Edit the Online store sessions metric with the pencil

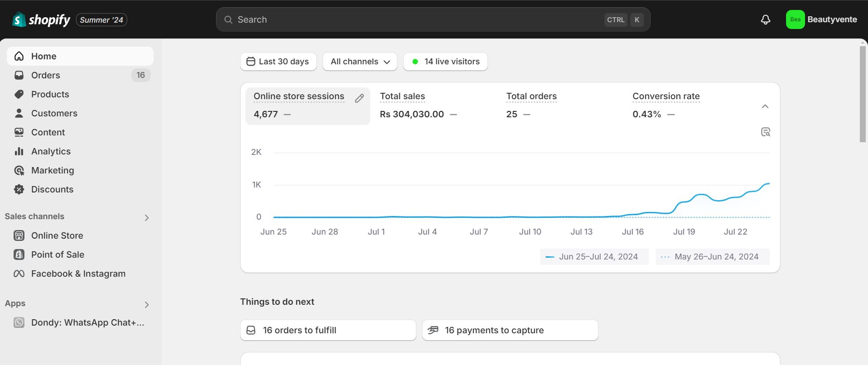pyautogui.click(x=360, y=98)
